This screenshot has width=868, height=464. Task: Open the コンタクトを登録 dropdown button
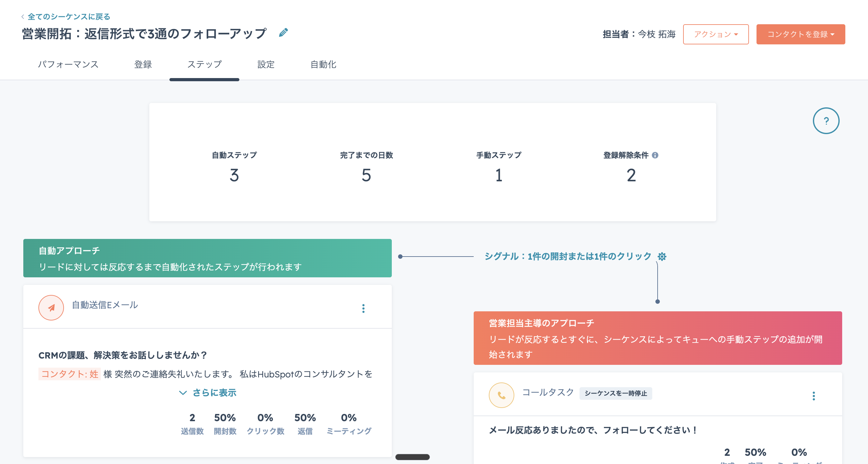(x=800, y=34)
